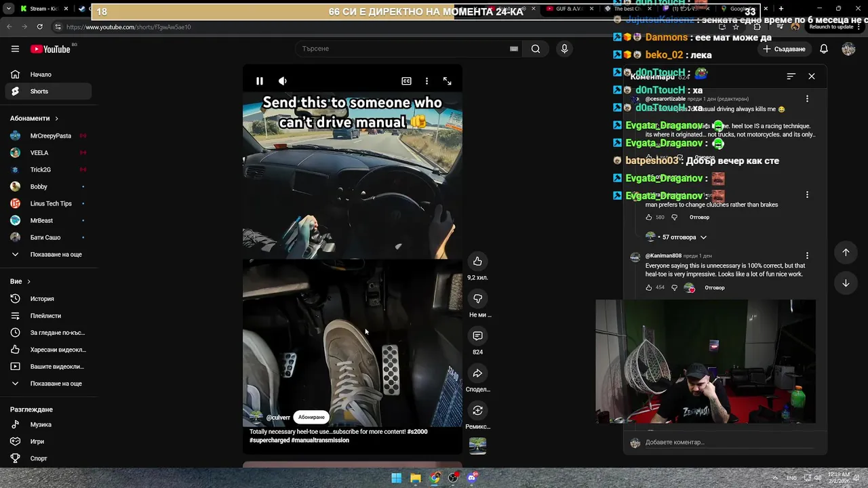Subscribe to @culverr with Абониране button
This screenshot has height=488, width=868.
click(x=311, y=418)
